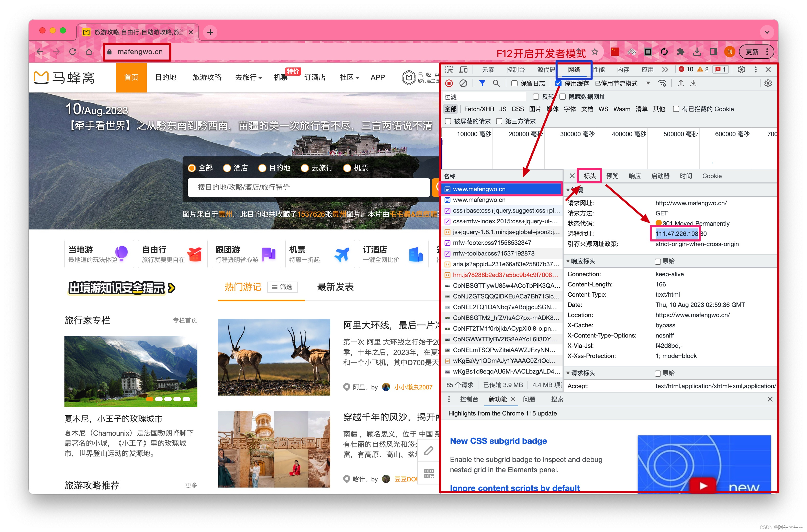Close the DevTools panel
The image size is (807, 532).
click(x=768, y=70)
